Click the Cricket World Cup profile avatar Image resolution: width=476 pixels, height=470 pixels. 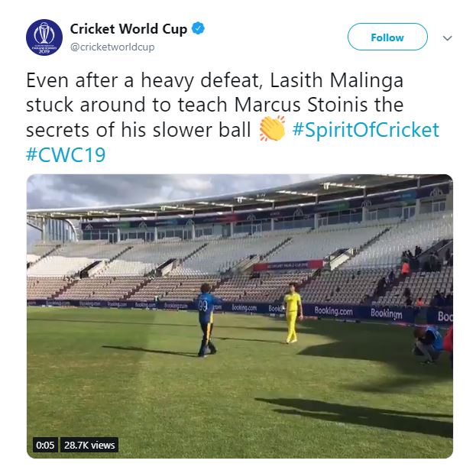[44, 37]
